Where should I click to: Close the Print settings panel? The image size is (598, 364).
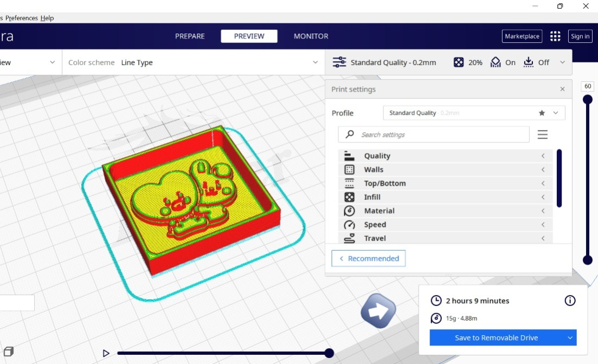[562, 89]
